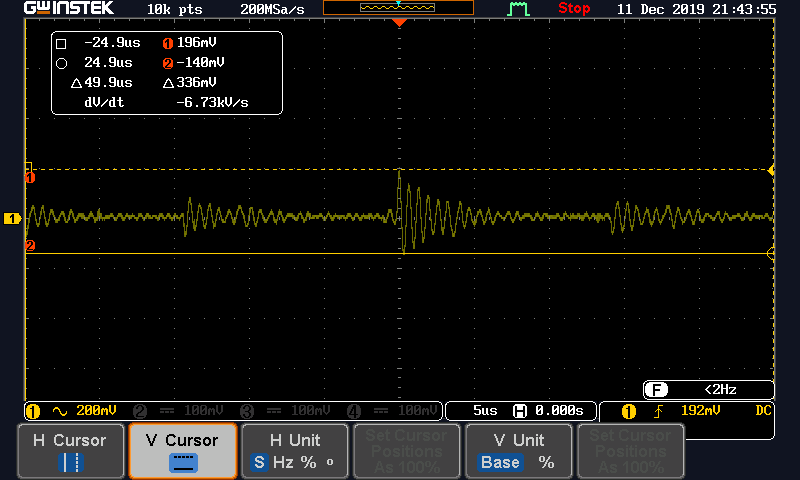Choose S seconds unit in H Unit

pos(259,463)
